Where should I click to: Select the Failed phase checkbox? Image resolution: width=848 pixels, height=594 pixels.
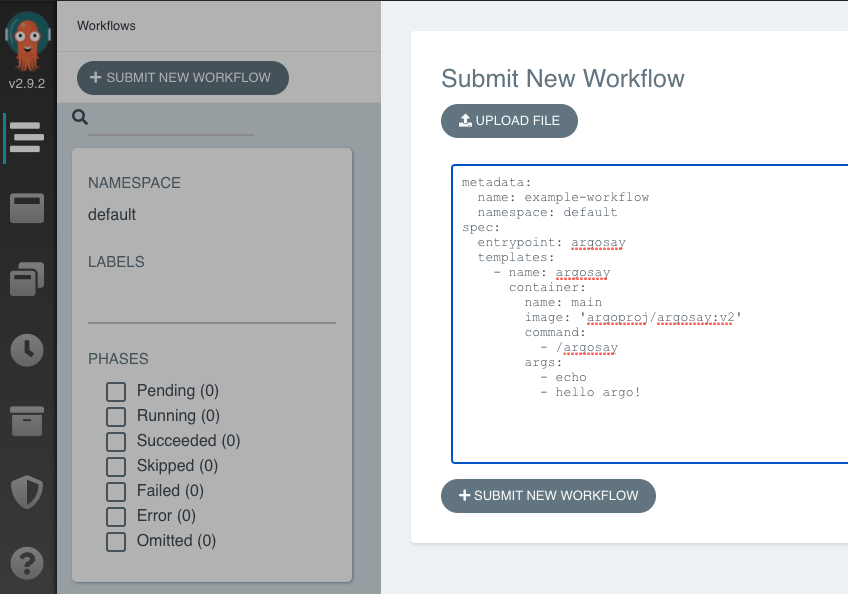116,491
